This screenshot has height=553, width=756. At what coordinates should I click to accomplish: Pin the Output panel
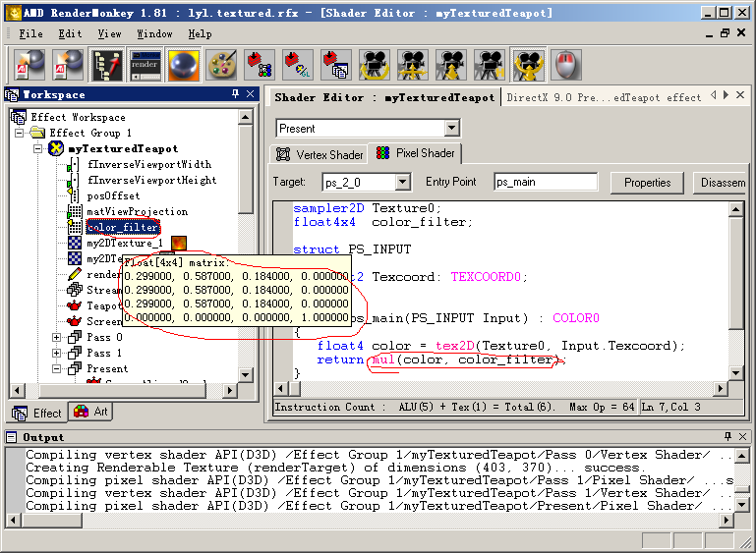(x=728, y=436)
